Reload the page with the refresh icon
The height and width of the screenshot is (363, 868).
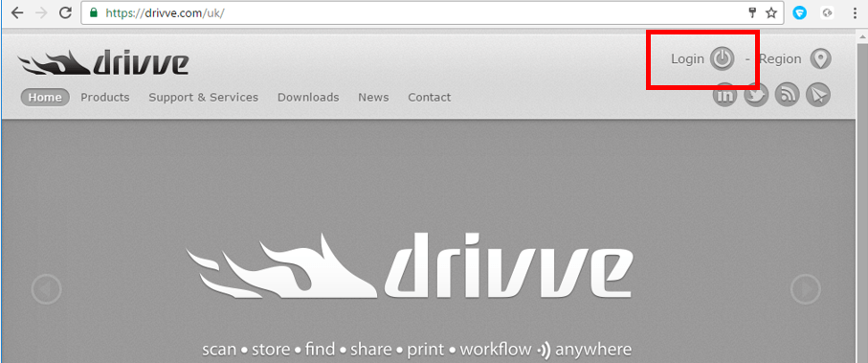[x=65, y=12]
